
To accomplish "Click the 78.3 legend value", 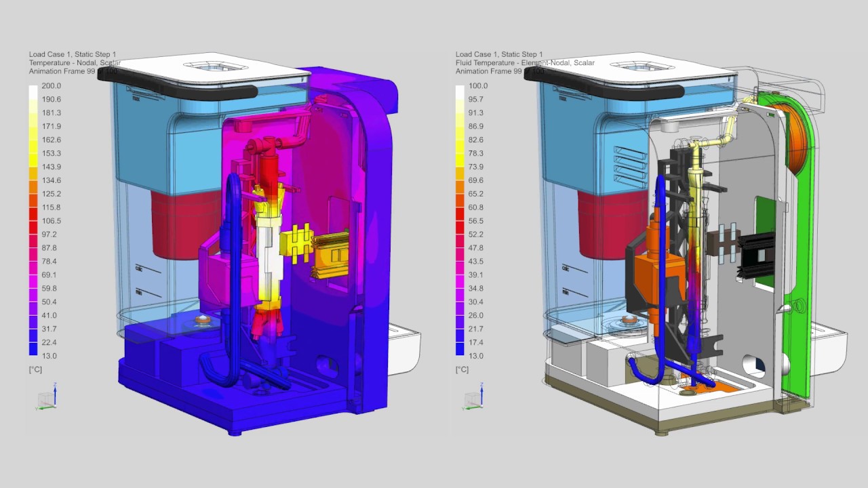I will pos(476,154).
